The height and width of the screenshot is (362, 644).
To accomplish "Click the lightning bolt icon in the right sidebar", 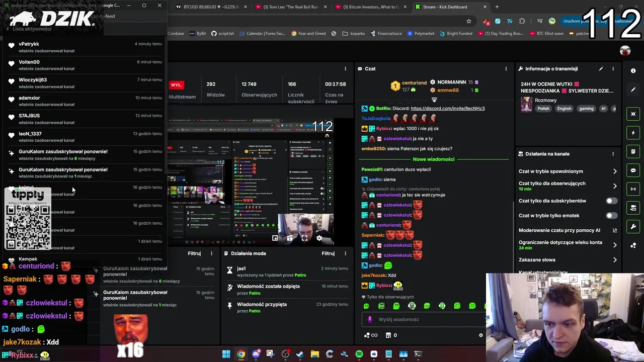I will 633,133.
